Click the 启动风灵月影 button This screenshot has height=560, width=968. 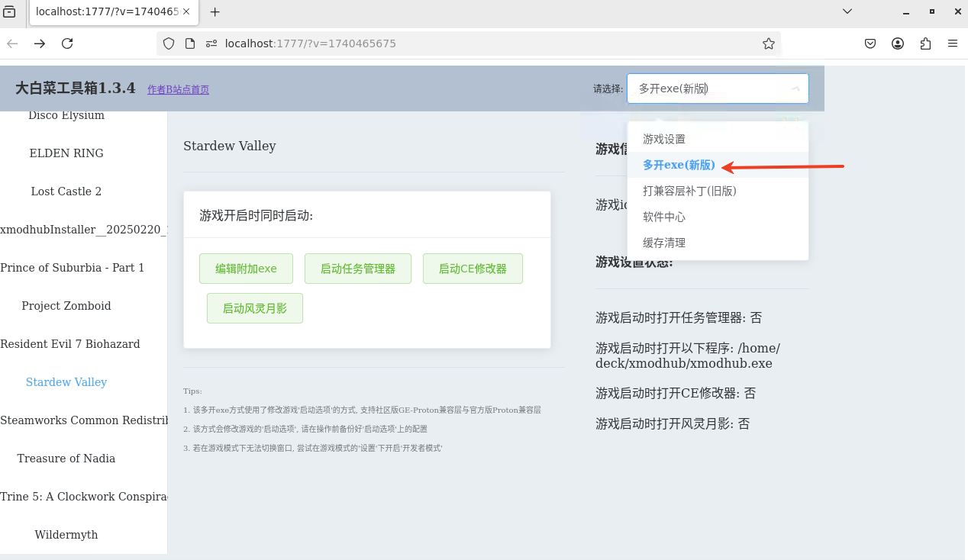[x=255, y=308]
